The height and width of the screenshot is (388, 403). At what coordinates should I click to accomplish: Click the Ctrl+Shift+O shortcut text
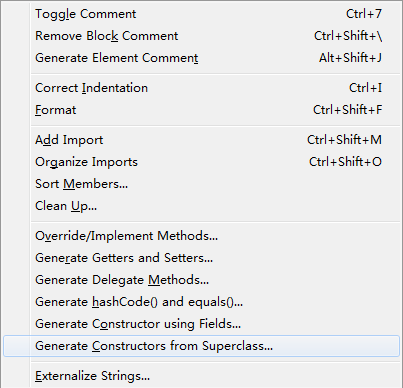tap(345, 162)
